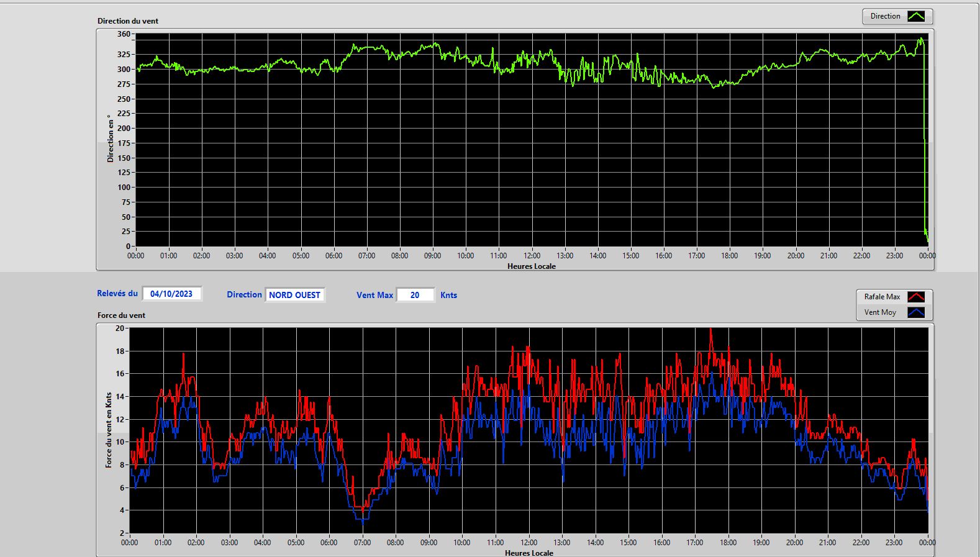Click the 12:00 tick on force chart
Viewport: 980px width, 557px height.
tap(529, 542)
